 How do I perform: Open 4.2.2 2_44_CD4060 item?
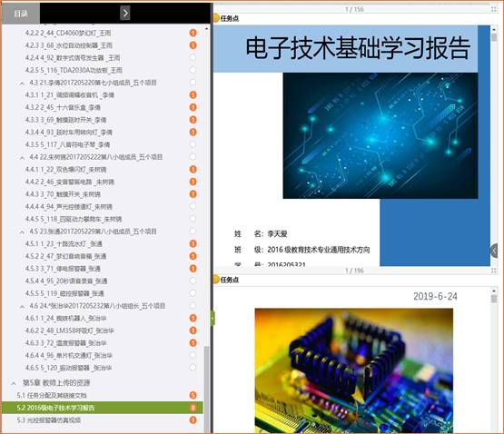(68, 33)
